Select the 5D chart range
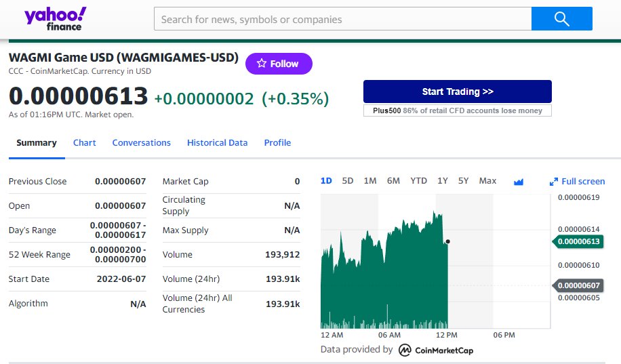This screenshot has width=621, height=364. pyautogui.click(x=347, y=181)
